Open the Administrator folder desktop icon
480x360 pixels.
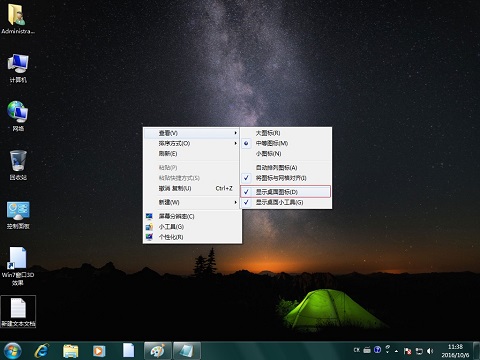(17, 19)
